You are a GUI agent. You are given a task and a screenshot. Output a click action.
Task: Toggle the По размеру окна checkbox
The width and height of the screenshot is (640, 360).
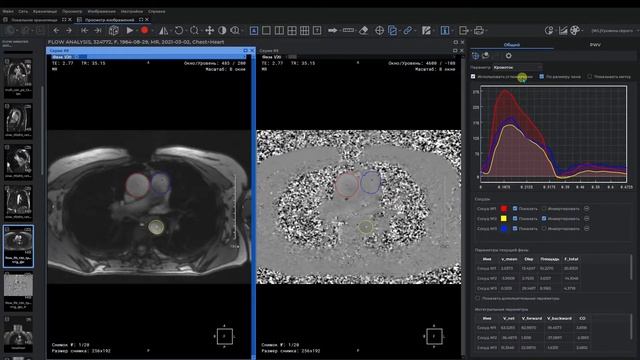[x=542, y=76]
